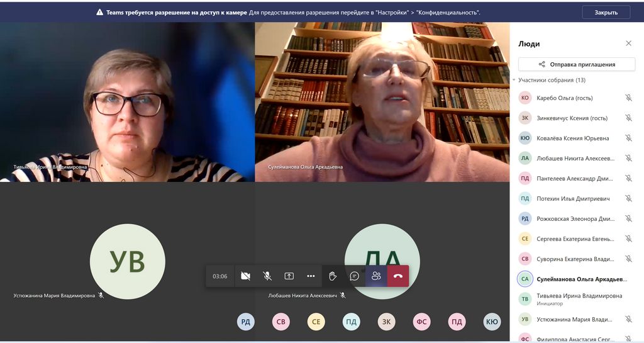Viewport: 644px width, 343px height.
Task: Select Сулейманова Ольга Аркадьевна video tile
Action: coord(382,102)
